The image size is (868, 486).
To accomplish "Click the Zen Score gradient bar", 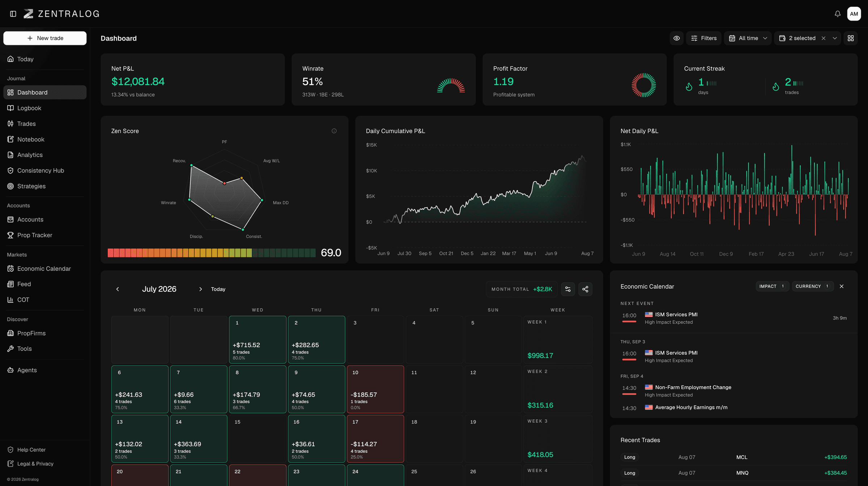I will tap(212, 253).
